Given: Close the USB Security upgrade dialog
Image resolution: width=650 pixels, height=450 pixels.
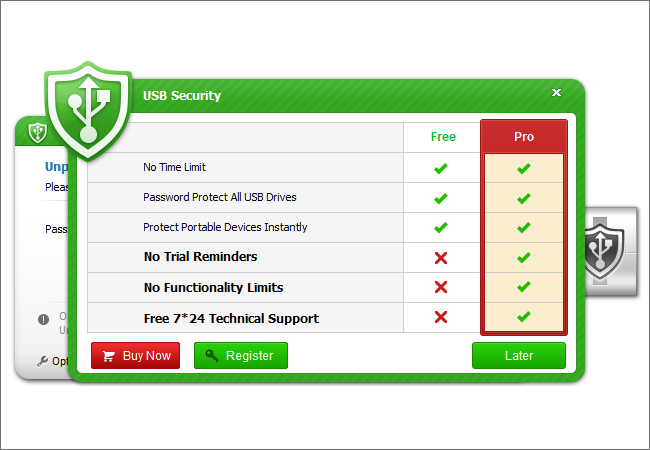Looking at the screenshot, I should coord(557,93).
